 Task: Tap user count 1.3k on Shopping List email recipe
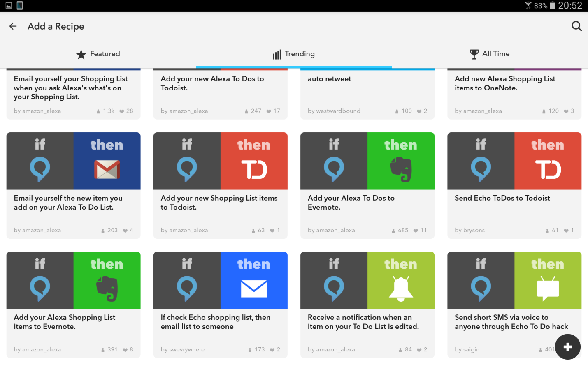click(x=106, y=111)
